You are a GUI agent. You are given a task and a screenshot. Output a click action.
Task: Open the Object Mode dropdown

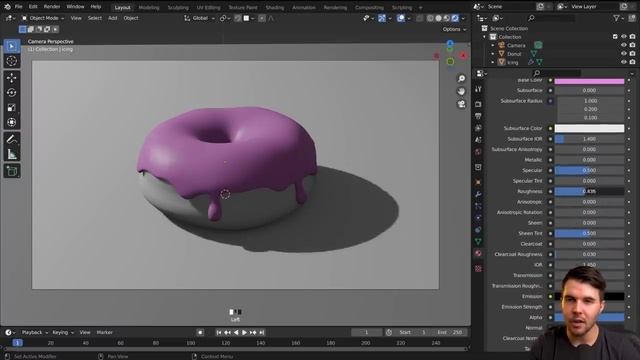(x=43, y=18)
